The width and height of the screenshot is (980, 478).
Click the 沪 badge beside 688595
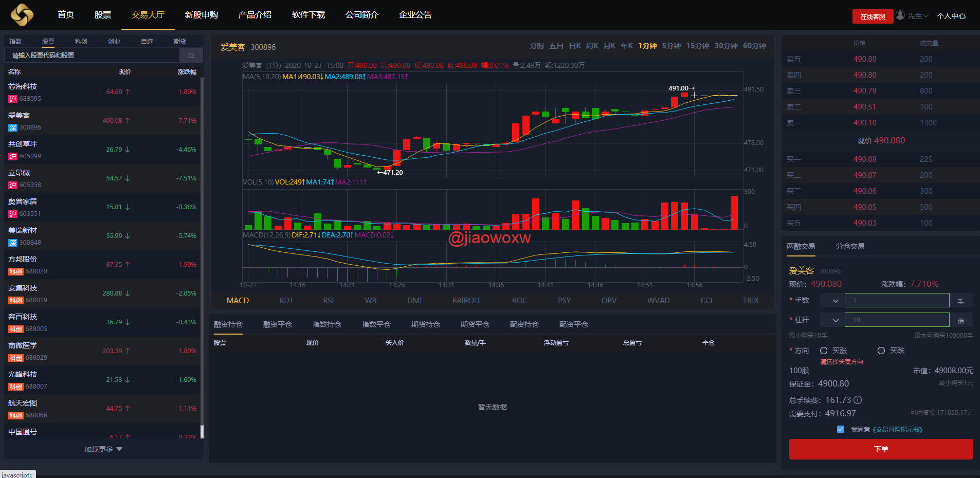[x=13, y=99]
